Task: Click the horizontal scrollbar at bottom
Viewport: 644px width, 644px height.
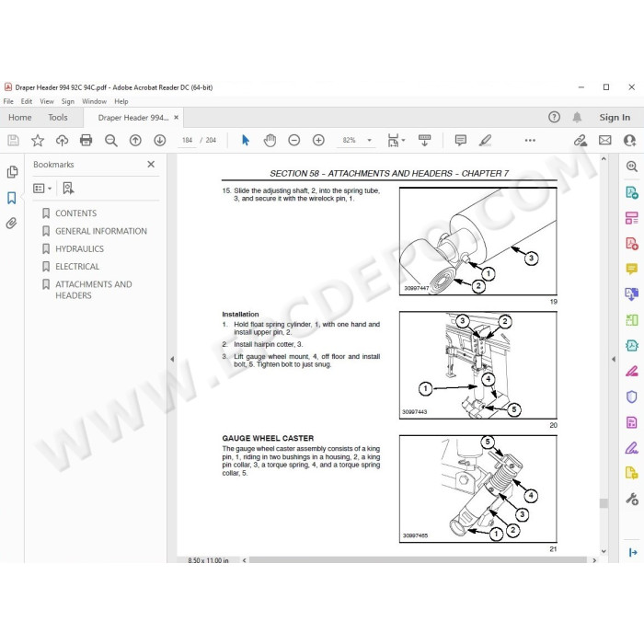Action: click(x=418, y=559)
